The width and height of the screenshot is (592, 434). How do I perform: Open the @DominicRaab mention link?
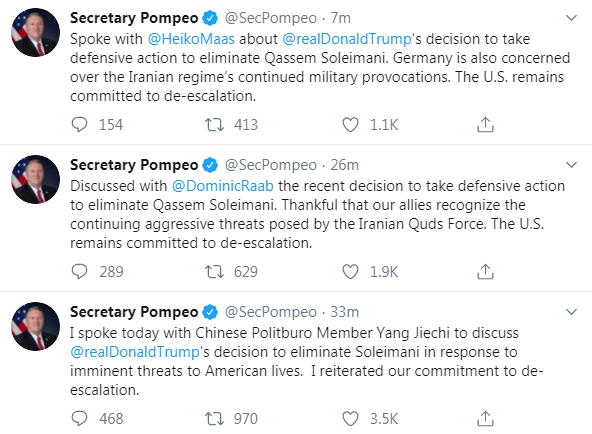[223, 186]
